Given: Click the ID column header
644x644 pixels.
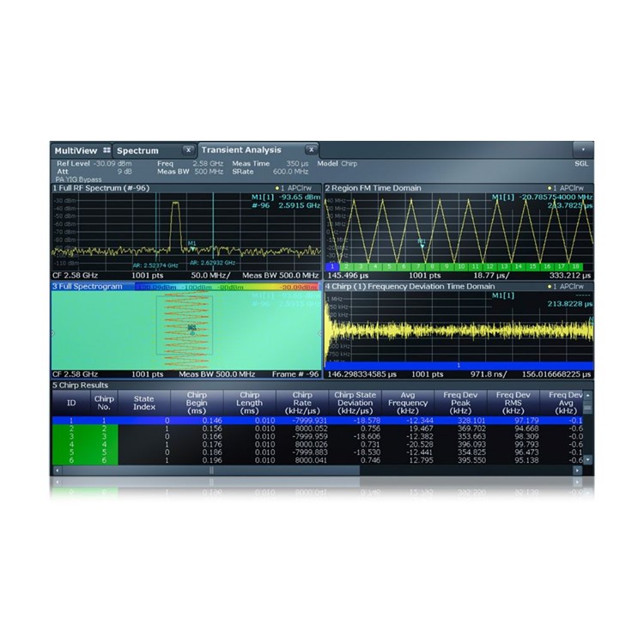Looking at the screenshot, I should 71,403.
